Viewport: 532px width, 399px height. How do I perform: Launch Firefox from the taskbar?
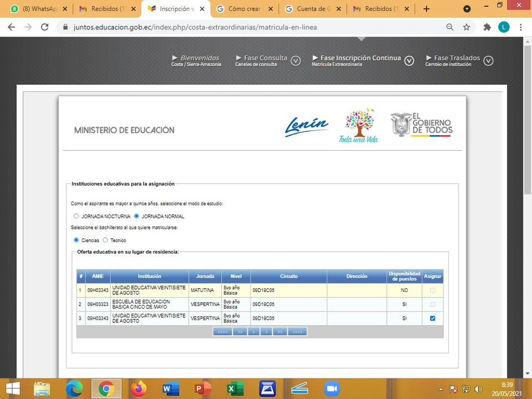pos(138,389)
